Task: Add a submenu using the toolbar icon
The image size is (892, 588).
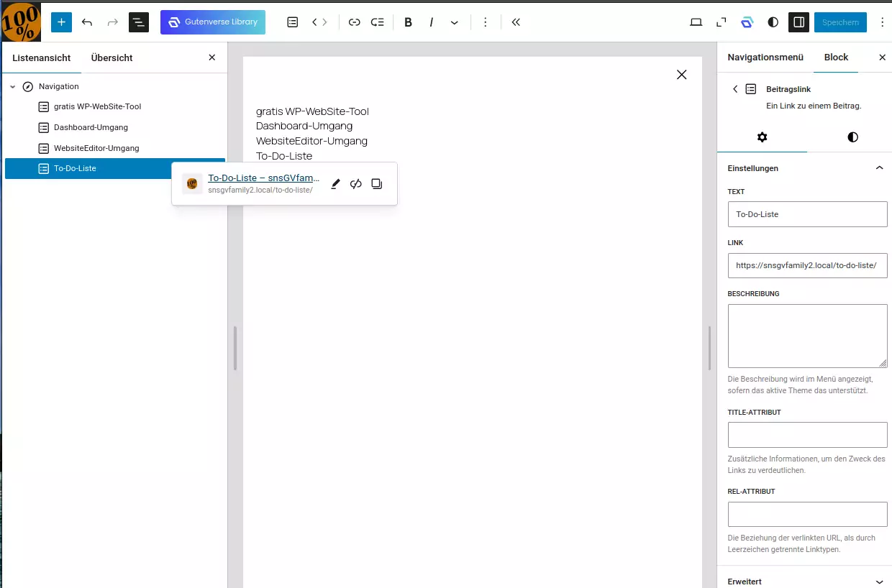Action: click(x=377, y=22)
